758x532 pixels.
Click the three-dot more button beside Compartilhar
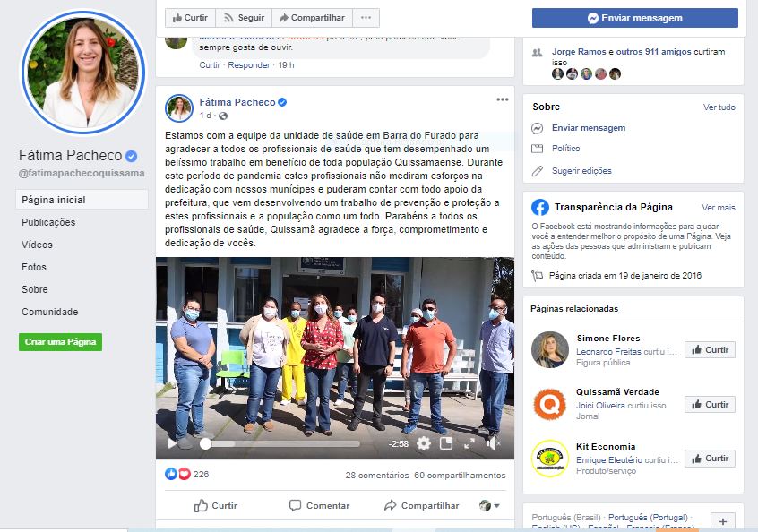tap(366, 18)
